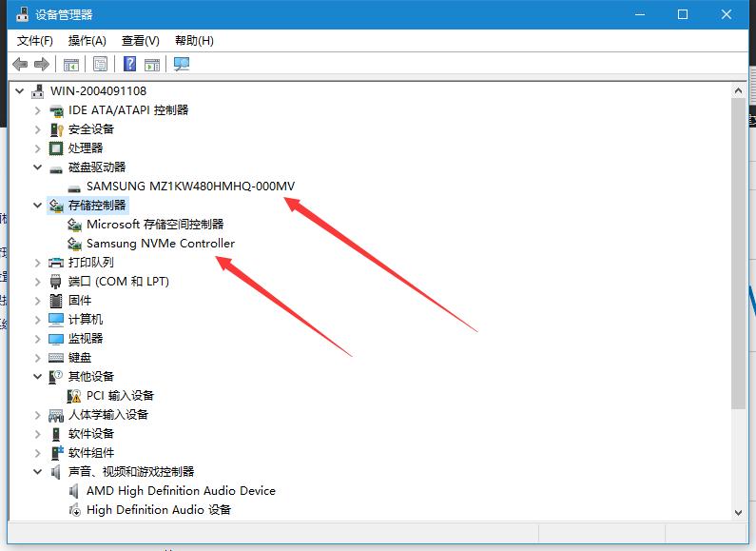The width and height of the screenshot is (756, 551).
Task: Select the 存储控制器 category label
Action: click(97, 205)
